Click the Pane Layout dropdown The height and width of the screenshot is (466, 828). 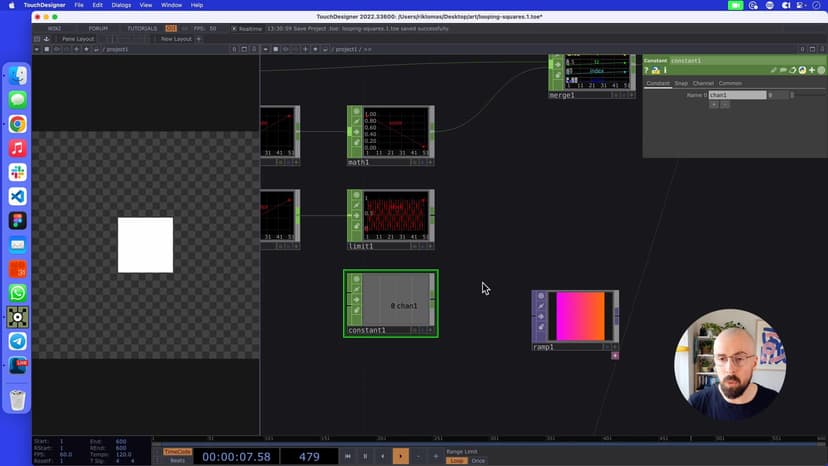pyautogui.click(x=77, y=39)
